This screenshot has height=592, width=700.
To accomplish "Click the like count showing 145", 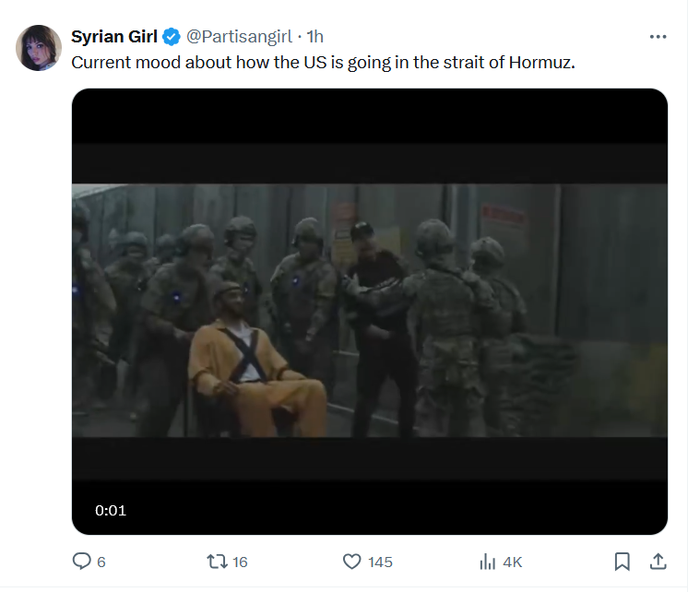I will 380,562.
